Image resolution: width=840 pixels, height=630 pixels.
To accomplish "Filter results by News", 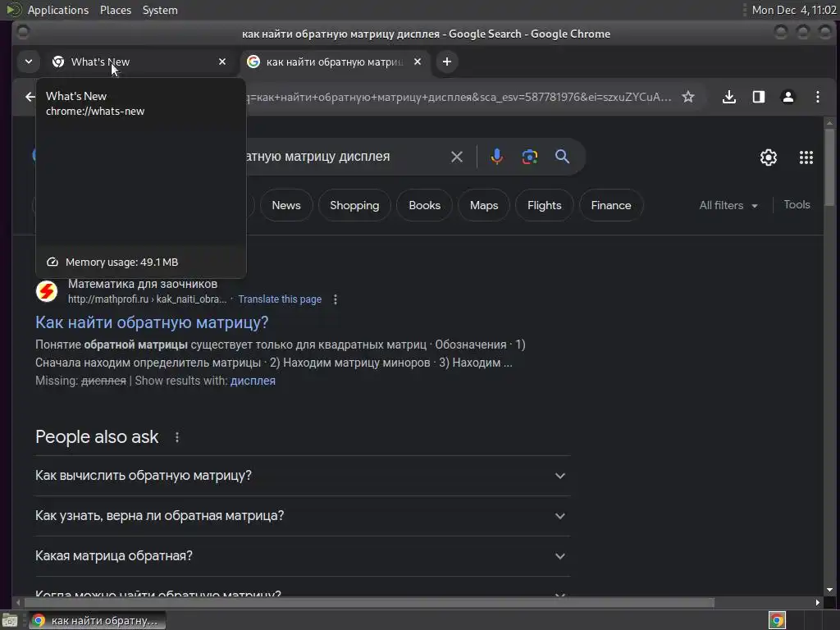I will [x=286, y=205].
